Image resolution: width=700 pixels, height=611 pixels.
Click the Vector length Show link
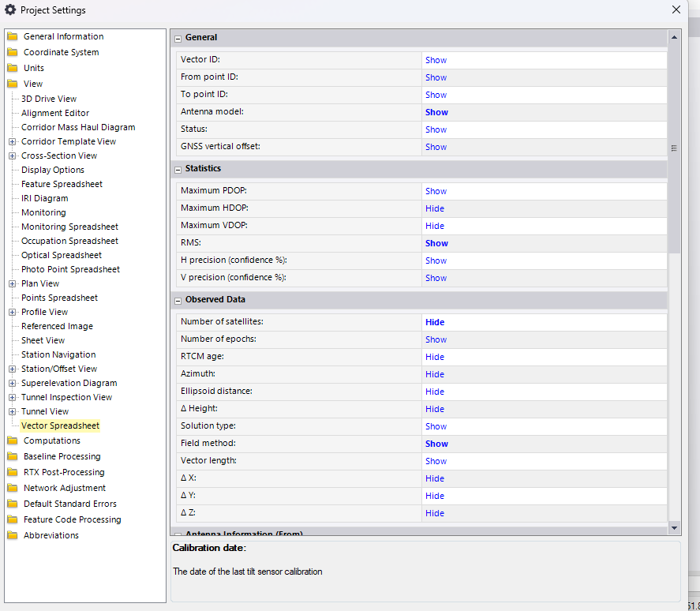436,461
